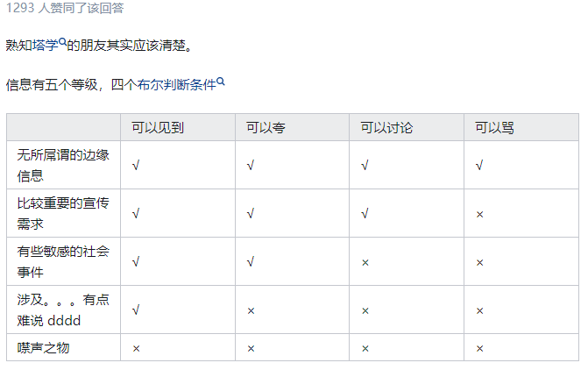
Task: Click the cross under 可以夸 for 涉及有点难说 row
Action: point(251,310)
